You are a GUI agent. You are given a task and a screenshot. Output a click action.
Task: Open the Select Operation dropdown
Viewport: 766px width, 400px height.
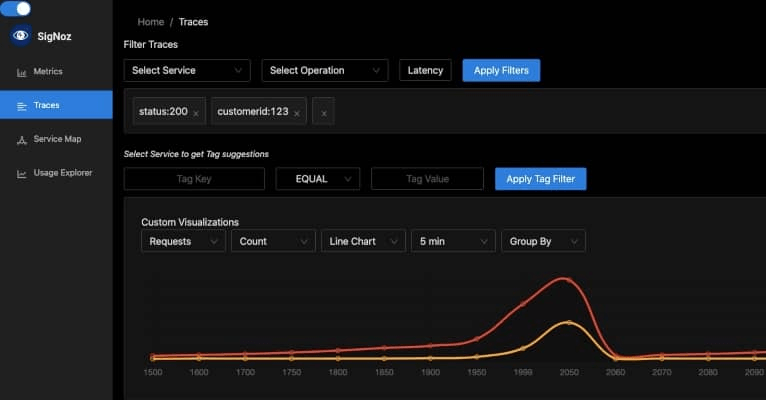pyautogui.click(x=325, y=70)
